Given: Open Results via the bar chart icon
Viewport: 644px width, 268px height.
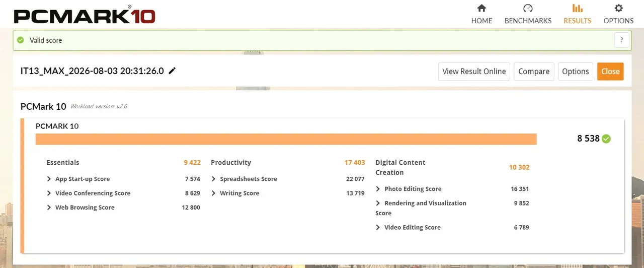Looking at the screenshot, I should tap(577, 8).
